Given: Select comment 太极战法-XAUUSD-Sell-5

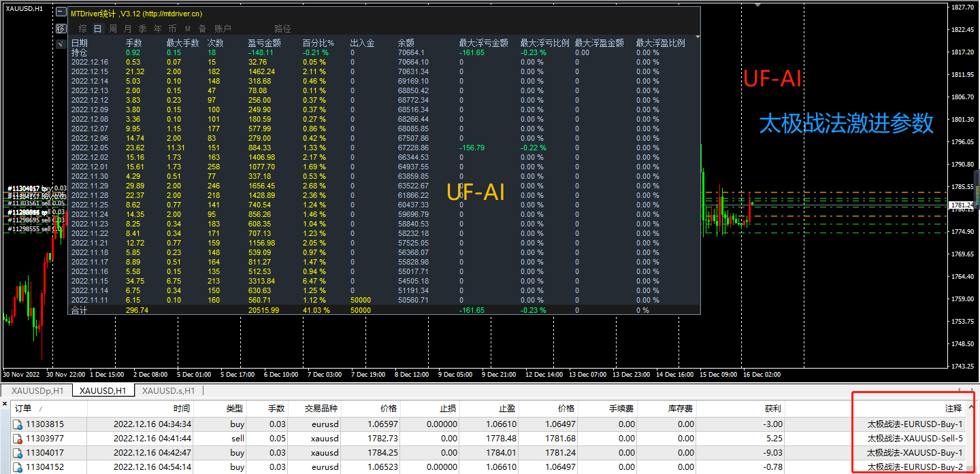Looking at the screenshot, I should tap(915, 439).
